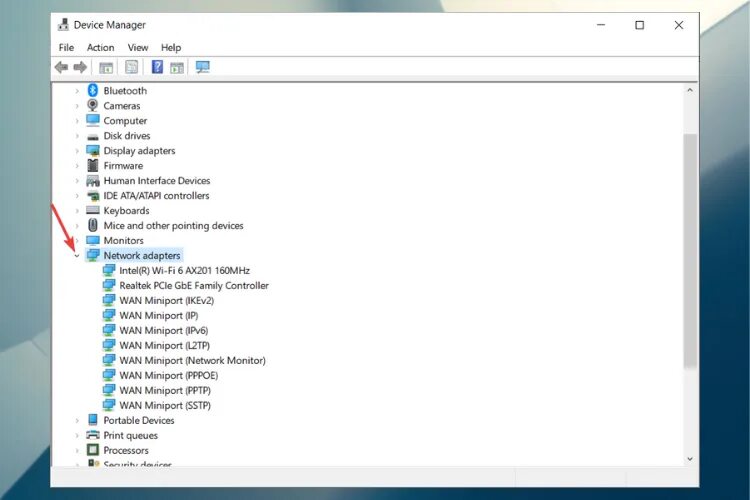Select WAN Miniport (PPTP)
This screenshot has width=750, height=500.
pos(165,390)
